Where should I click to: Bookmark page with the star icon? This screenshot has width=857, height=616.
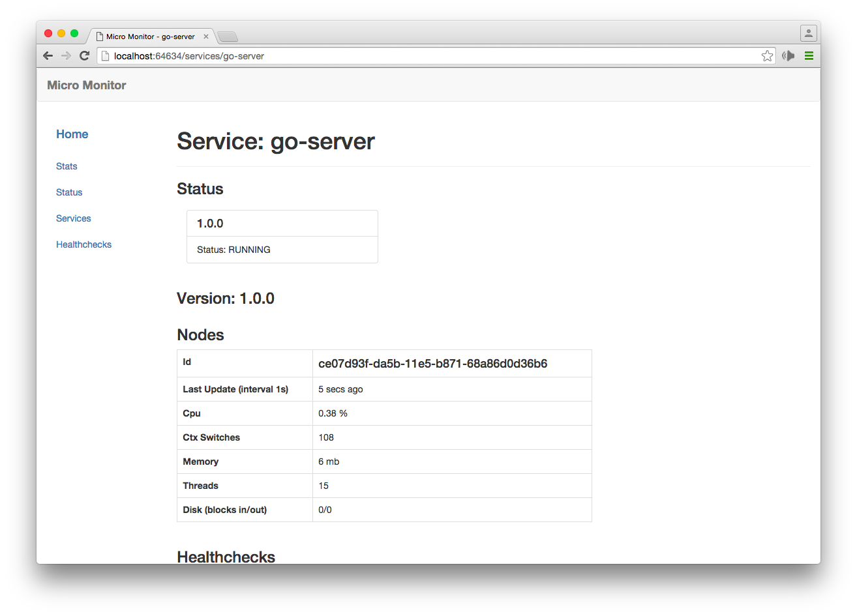click(x=767, y=56)
